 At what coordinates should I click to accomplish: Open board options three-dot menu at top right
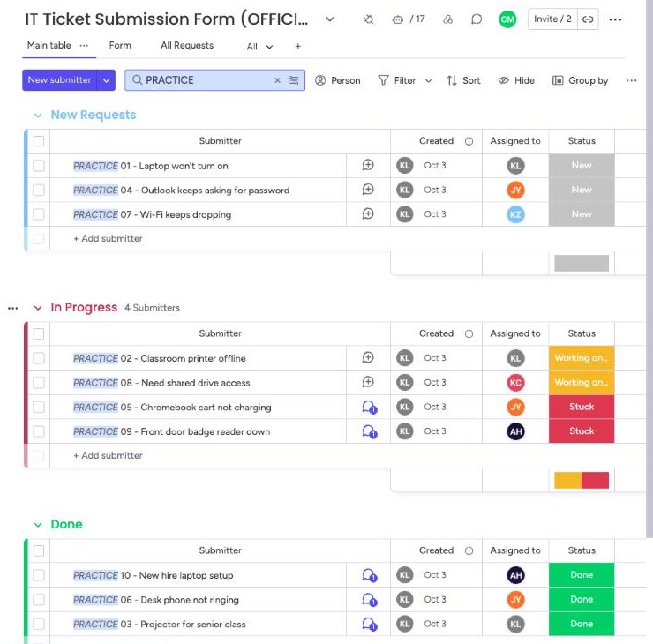pyautogui.click(x=615, y=19)
